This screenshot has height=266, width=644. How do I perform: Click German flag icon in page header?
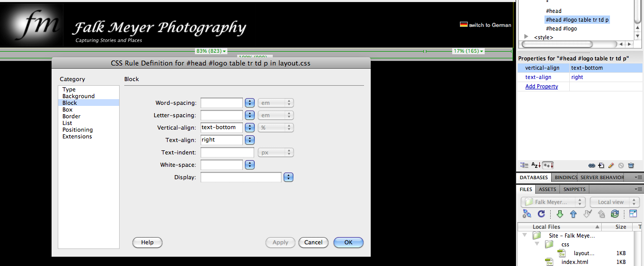[x=464, y=24]
